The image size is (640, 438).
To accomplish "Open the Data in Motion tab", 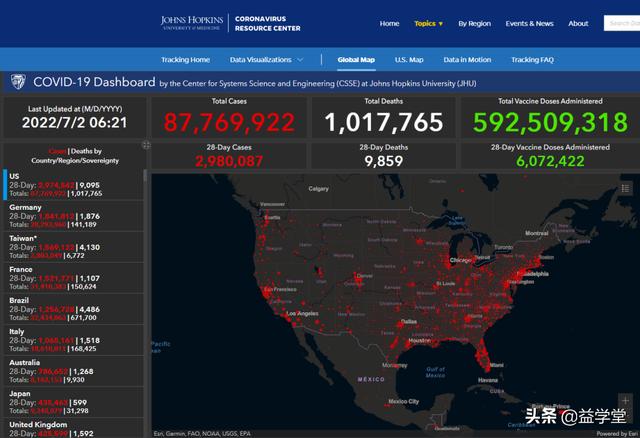I will pos(467,60).
